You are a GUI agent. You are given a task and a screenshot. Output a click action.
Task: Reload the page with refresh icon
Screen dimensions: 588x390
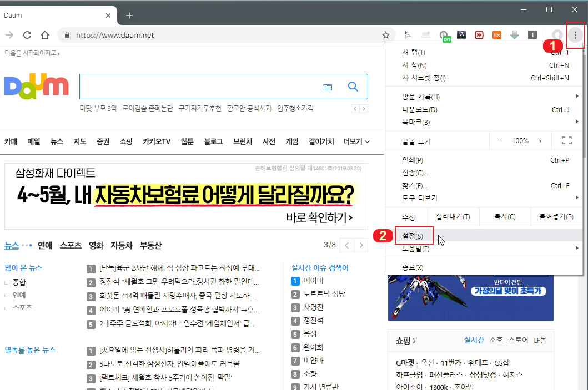tap(27, 35)
